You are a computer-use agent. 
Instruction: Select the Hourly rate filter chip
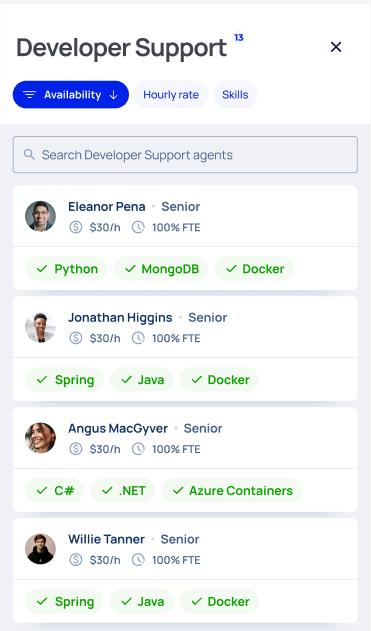click(x=171, y=95)
